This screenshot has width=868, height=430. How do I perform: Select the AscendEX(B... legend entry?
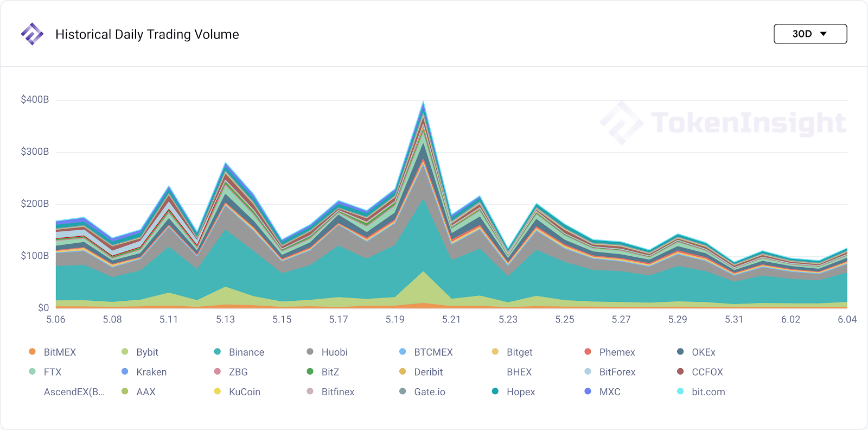74,391
